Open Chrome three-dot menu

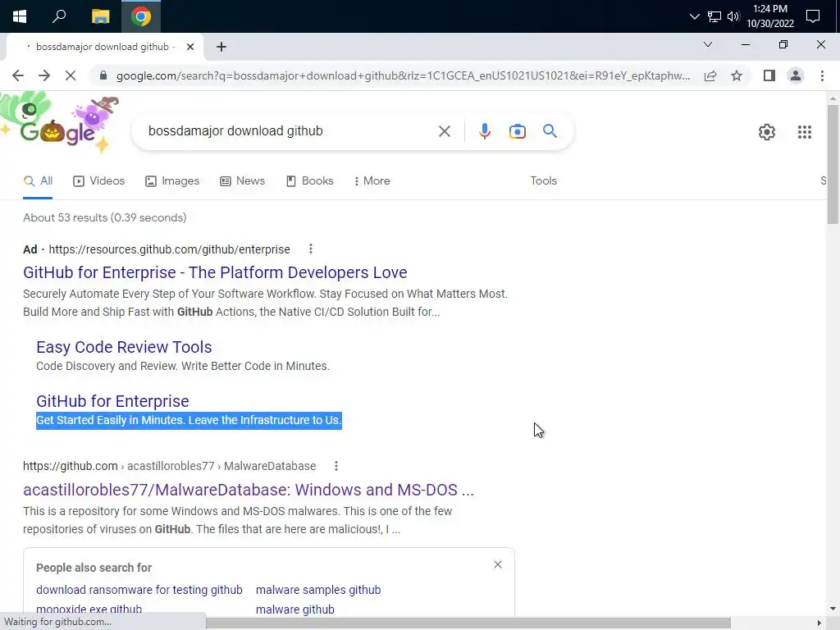click(822, 75)
